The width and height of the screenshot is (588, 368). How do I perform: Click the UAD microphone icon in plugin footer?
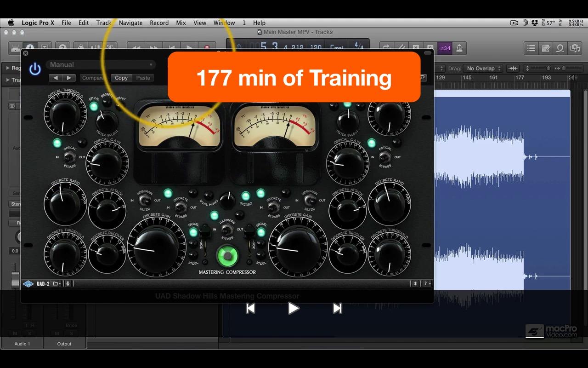(x=68, y=284)
